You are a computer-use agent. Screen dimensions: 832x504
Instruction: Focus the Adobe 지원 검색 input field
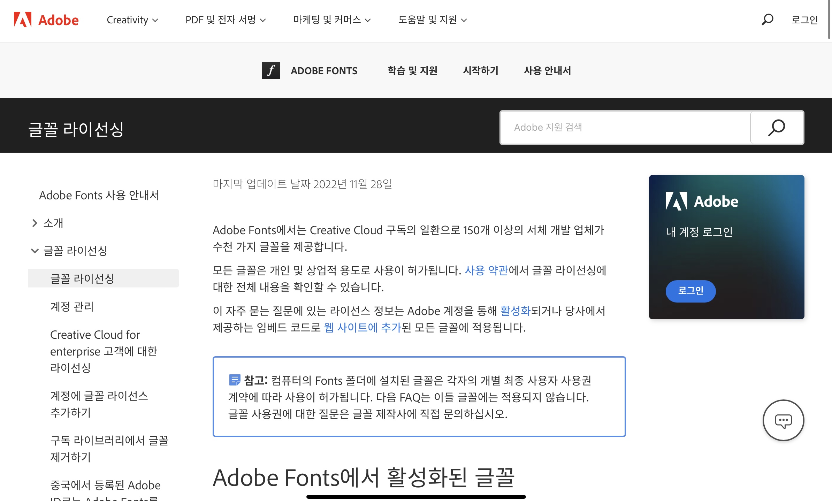click(625, 128)
